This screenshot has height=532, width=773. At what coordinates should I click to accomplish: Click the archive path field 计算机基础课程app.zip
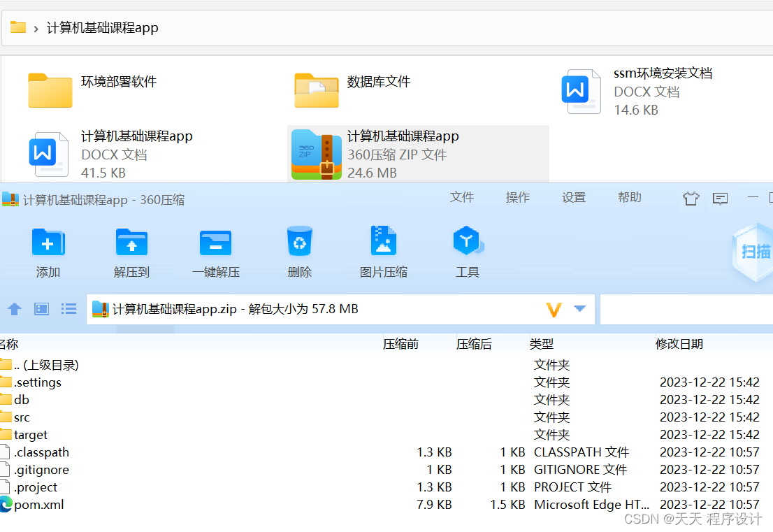click(340, 309)
